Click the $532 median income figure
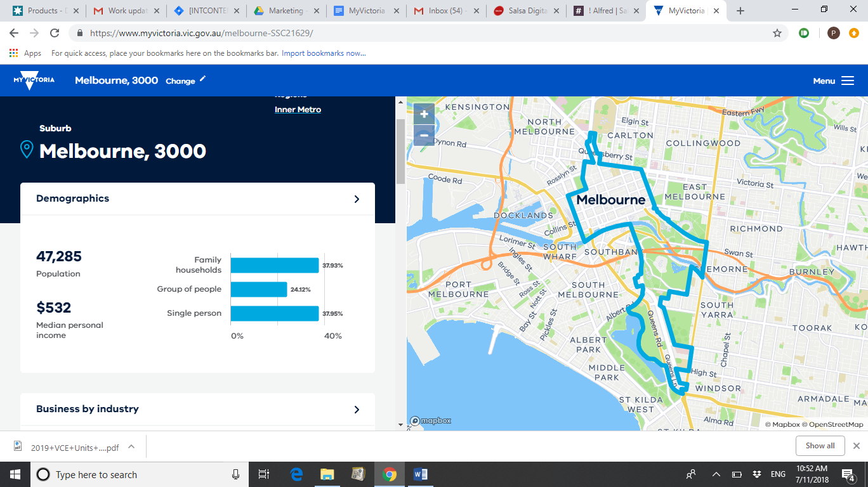 click(54, 308)
